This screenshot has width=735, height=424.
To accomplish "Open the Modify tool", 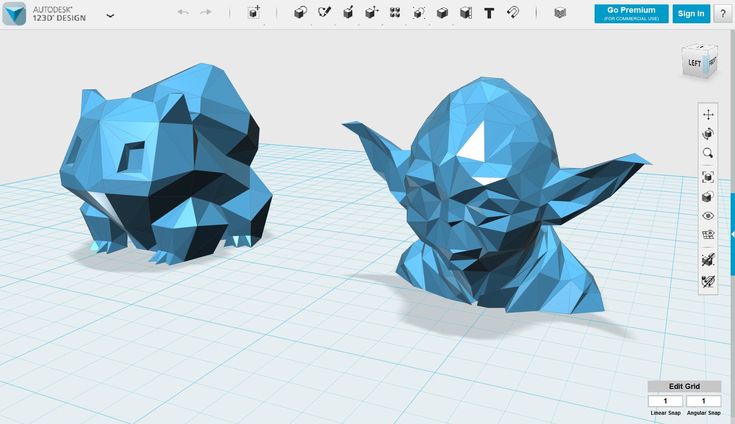I will [372, 13].
